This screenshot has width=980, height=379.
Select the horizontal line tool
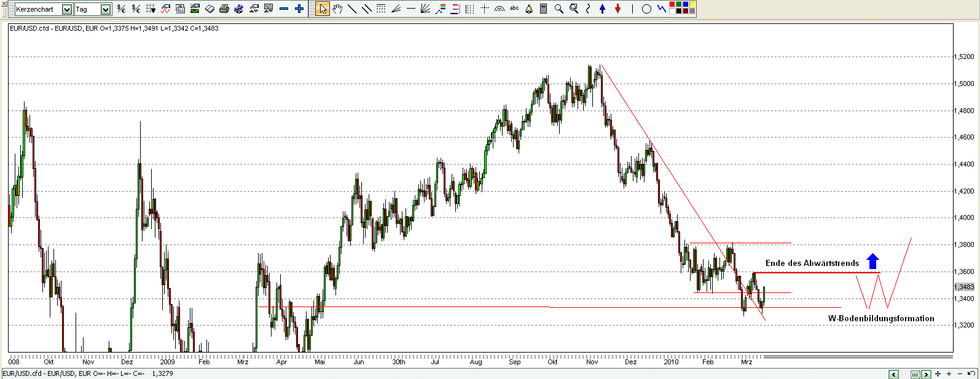tap(411, 9)
